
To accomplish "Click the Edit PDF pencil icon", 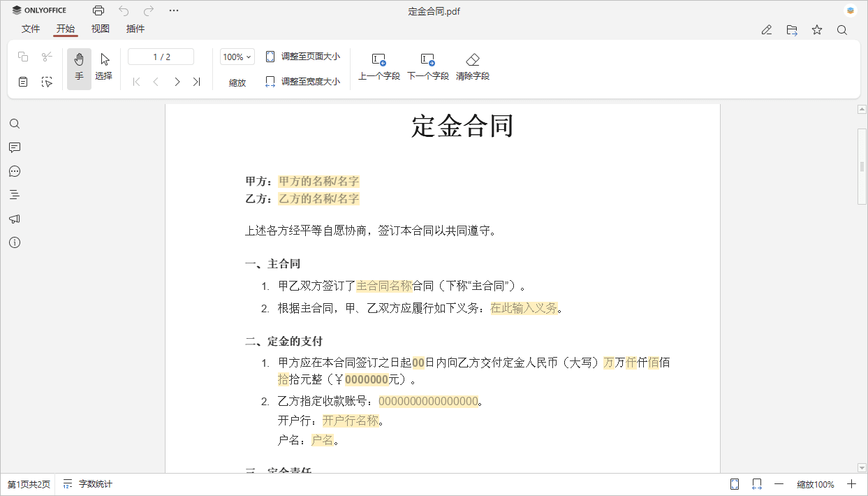I will coord(766,29).
